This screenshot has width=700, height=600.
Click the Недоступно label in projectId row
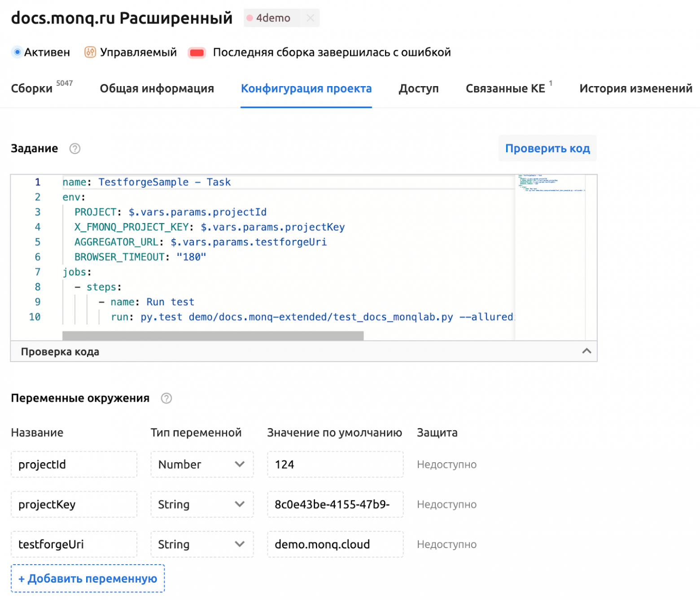point(446,464)
